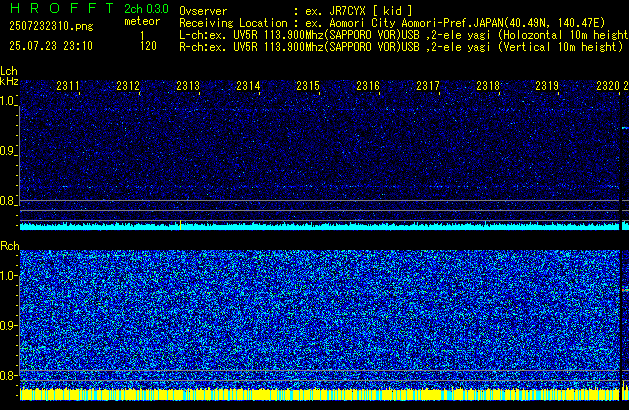
Task: Click the yellow Rch signal level bar
Action: tap(320, 394)
